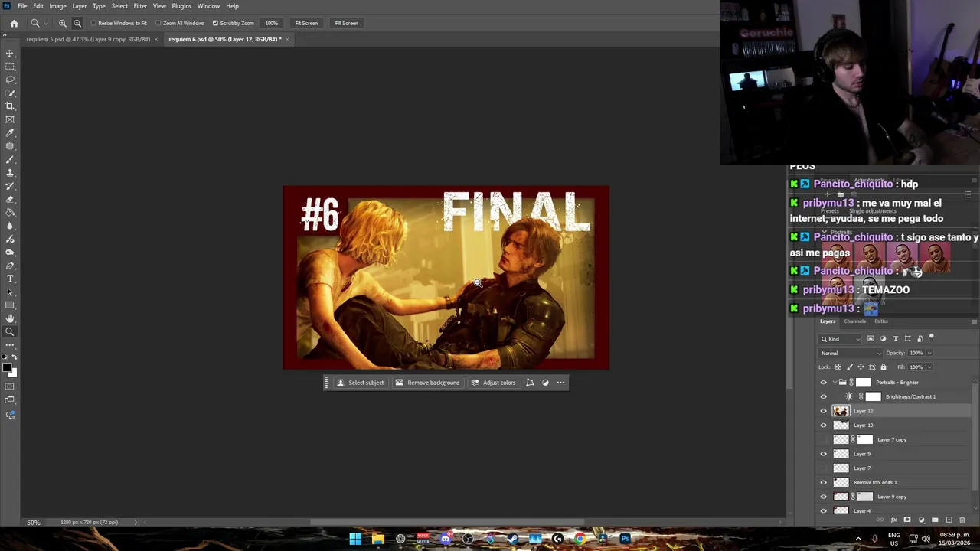Open the Normal blend mode dropdown
Image resolution: width=980 pixels, height=551 pixels.
850,353
